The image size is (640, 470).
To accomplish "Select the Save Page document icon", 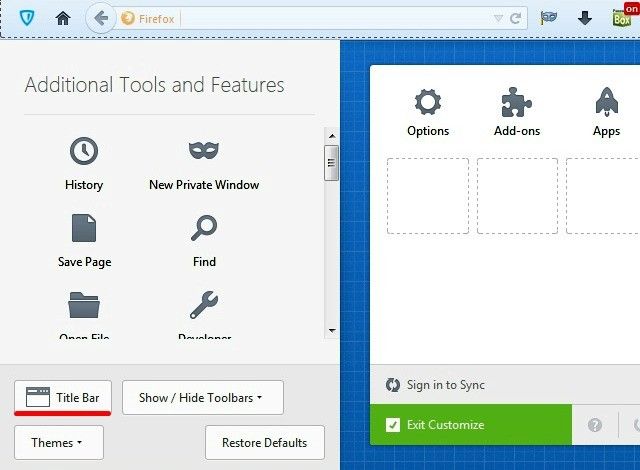I will [84, 228].
